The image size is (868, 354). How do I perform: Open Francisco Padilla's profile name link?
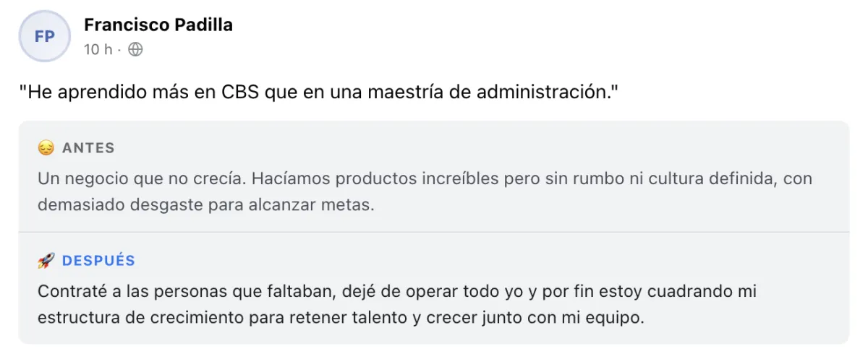158,25
